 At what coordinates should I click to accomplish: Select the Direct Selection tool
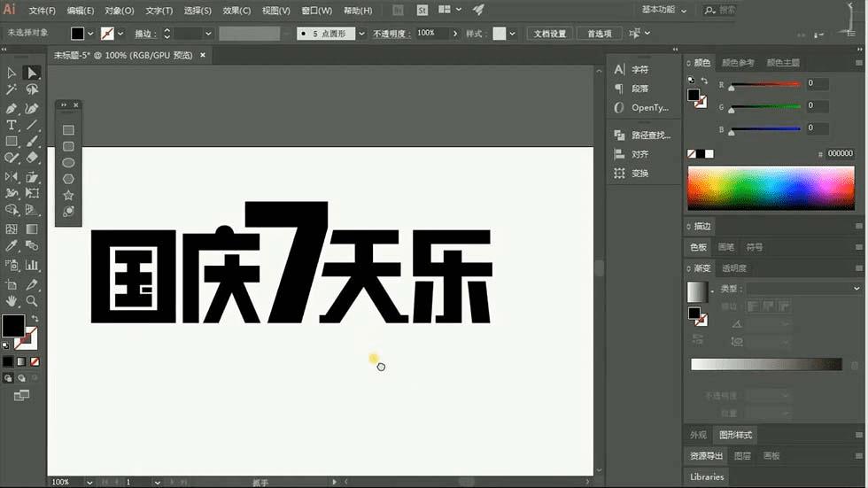32,73
